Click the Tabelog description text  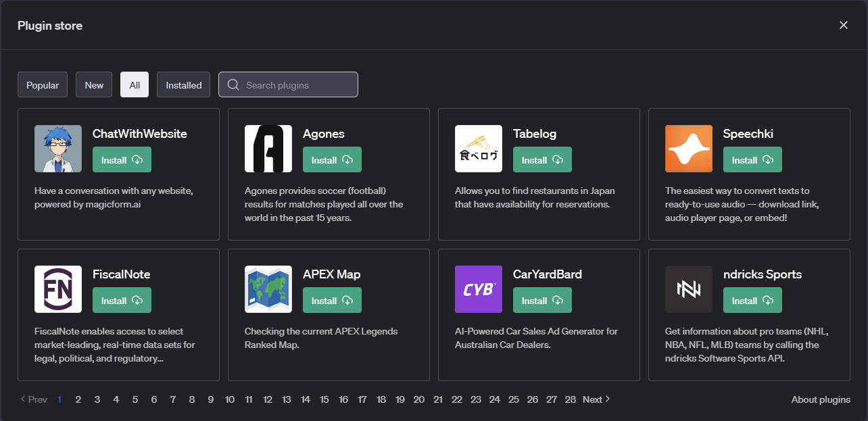point(535,197)
